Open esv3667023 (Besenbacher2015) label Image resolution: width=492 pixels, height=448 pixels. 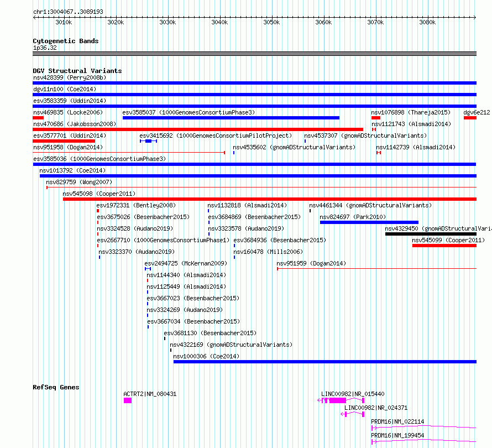pos(193,298)
